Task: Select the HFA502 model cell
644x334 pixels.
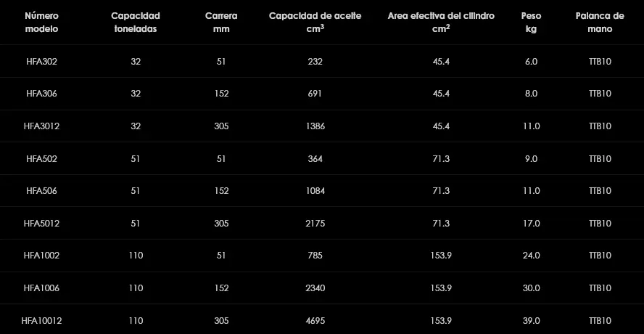Action: pos(41,158)
